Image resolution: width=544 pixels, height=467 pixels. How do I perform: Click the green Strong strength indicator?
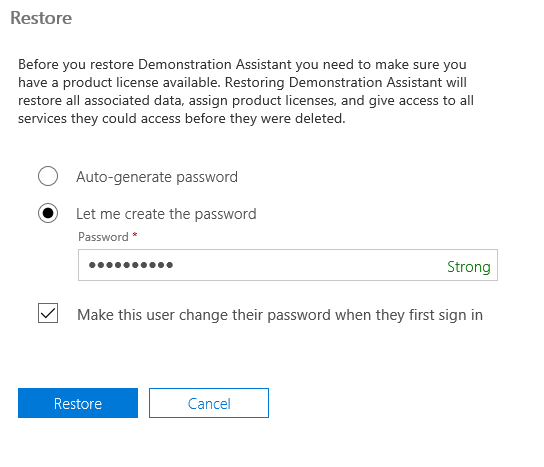pos(469,266)
